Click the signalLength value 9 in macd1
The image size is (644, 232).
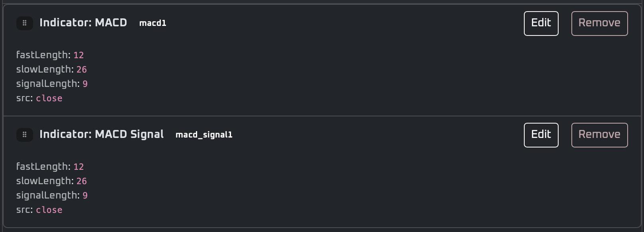click(x=85, y=84)
